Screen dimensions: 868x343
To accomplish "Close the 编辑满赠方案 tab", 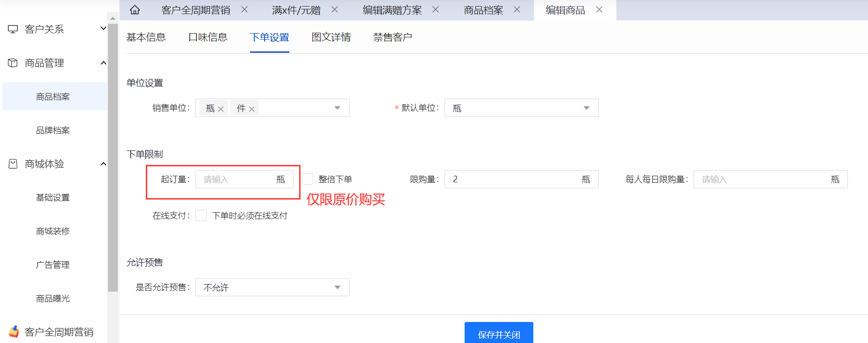I will pyautogui.click(x=436, y=10).
